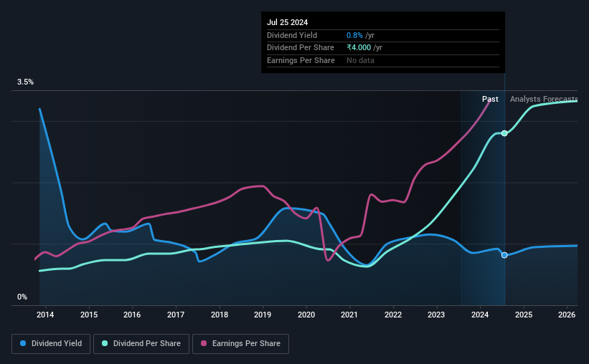Click the Analysts Forecasts label
Screen dimensions: 589x364
click(x=544, y=99)
